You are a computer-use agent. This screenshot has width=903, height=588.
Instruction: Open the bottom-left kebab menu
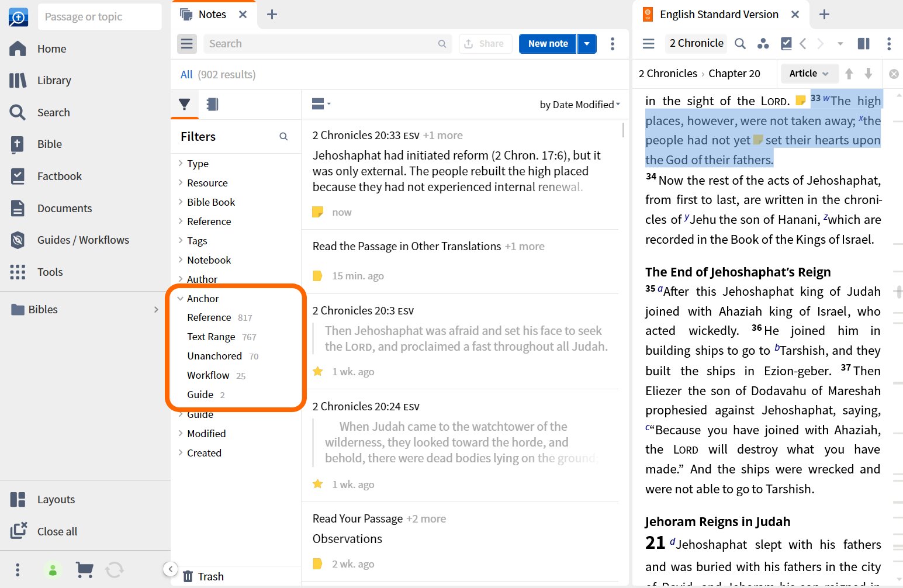click(18, 569)
